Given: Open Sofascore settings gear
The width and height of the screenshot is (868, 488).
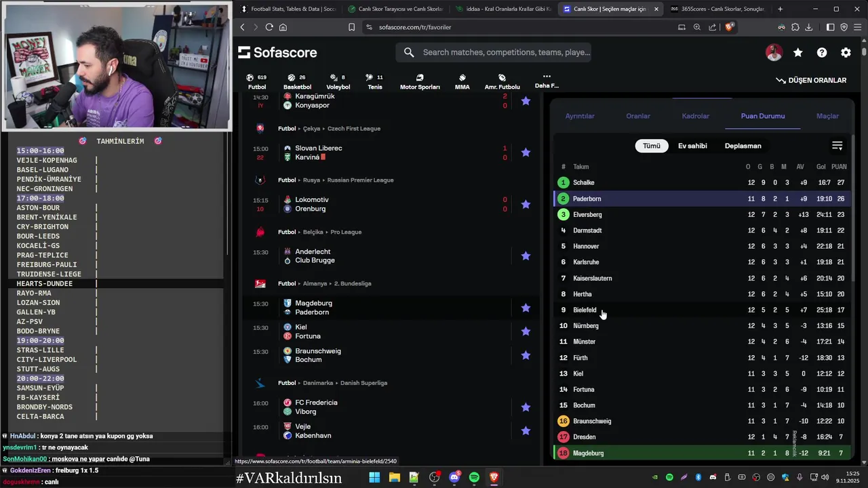Looking at the screenshot, I should [x=846, y=52].
